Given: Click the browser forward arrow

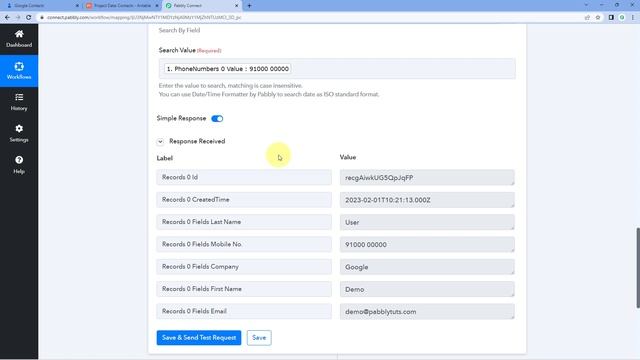Looking at the screenshot, I should [18, 18].
